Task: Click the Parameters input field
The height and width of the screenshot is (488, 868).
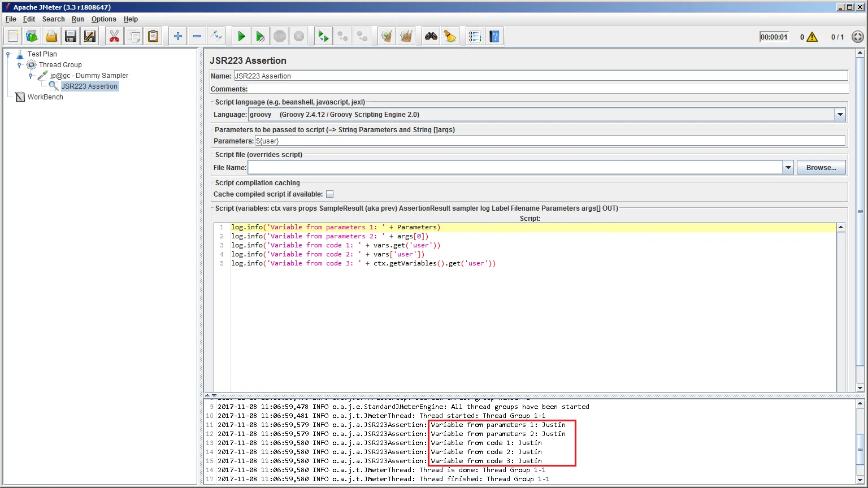Action: pyautogui.click(x=549, y=141)
